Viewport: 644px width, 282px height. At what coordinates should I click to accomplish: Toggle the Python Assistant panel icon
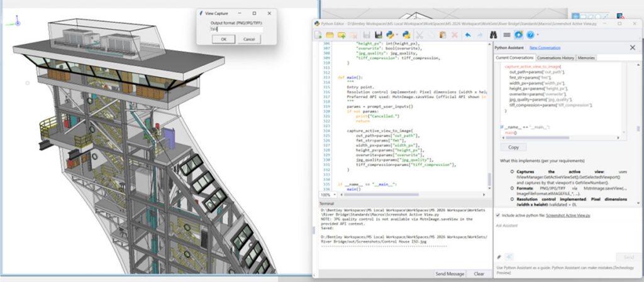pyautogui.click(x=519, y=35)
